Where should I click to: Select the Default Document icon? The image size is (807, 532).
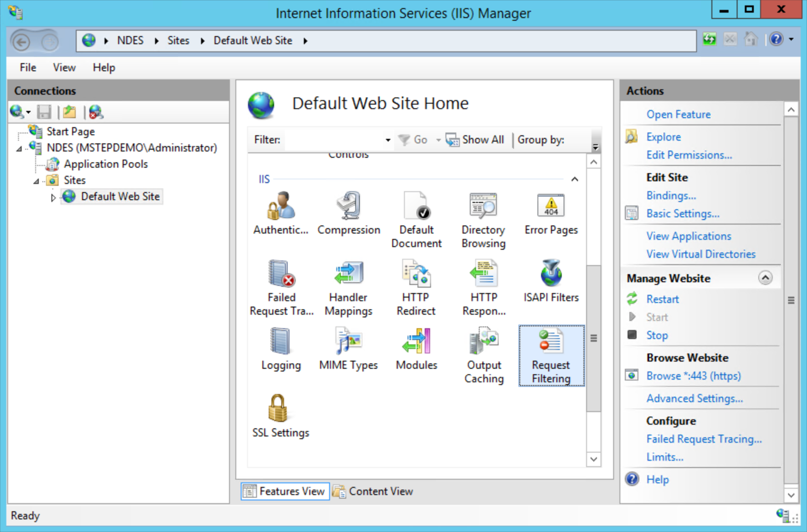point(416,220)
